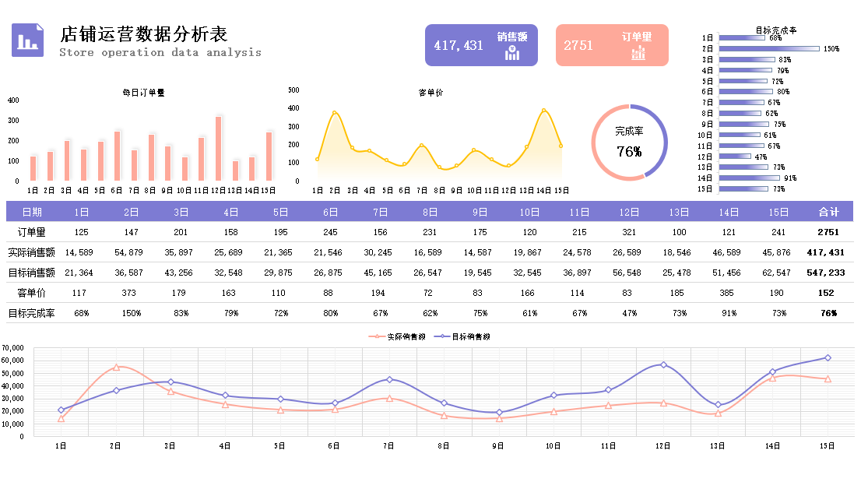Click the 15日 target sales diamond marker
The height and width of the screenshot is (482, 868).
(x=828, y=357)
